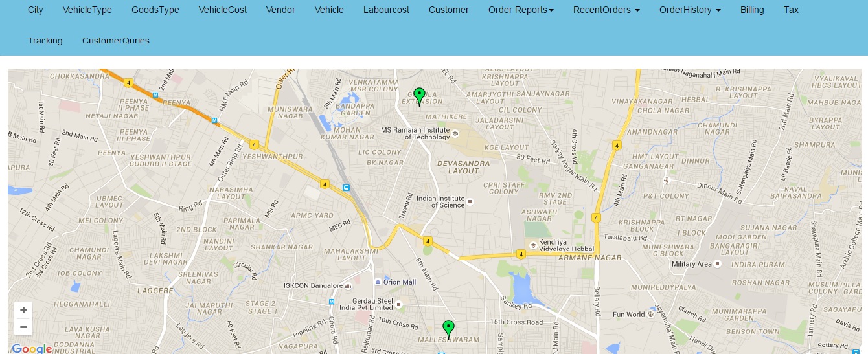Select the Orion Mall map icon

[x=378, y=282]
